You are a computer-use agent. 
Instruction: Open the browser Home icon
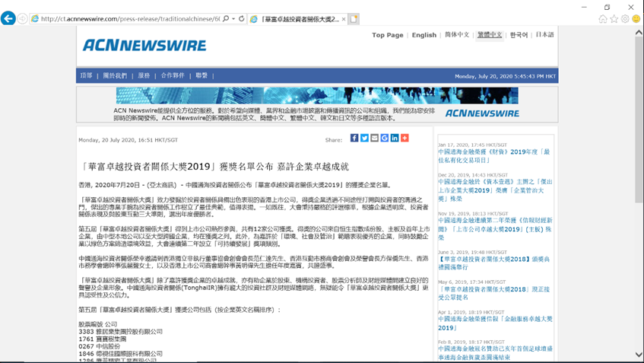click(x=602, y=19)
